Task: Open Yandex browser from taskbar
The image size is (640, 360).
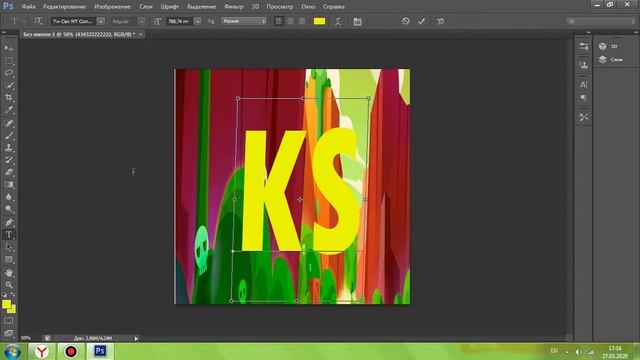Action: 42,351
